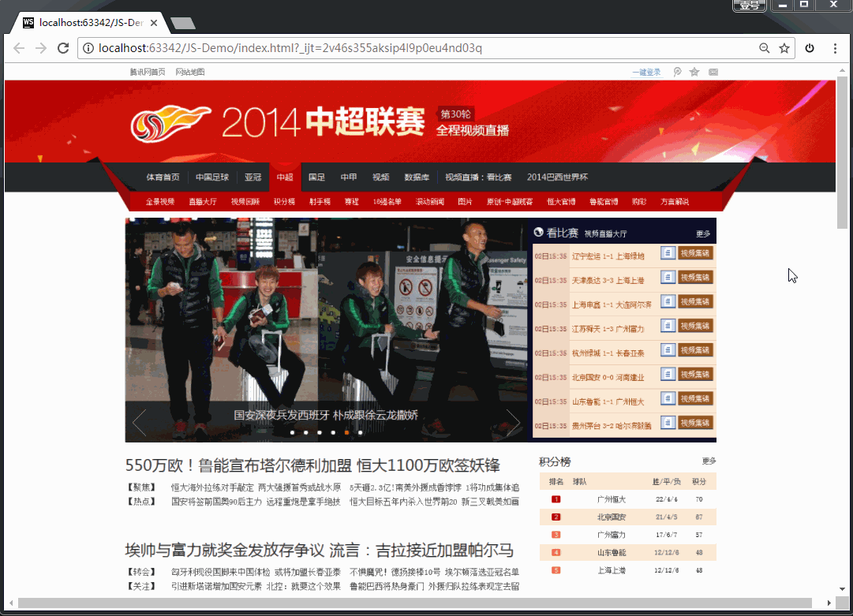Viewport: 853px width, 616px height.
Task: Click the zoom magnifier icon in address bar
Action: tap(765, 48)
